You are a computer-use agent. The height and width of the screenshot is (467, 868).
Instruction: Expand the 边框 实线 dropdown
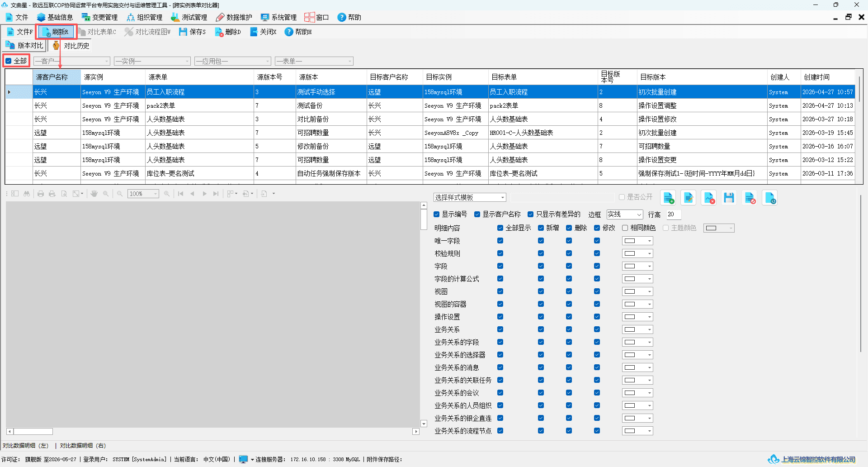click(x=625, y=214)
